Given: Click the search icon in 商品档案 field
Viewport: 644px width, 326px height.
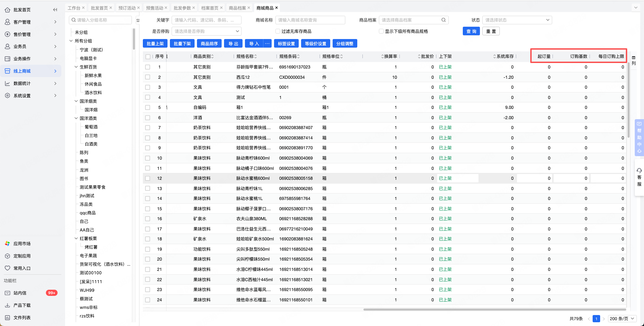Looking at the screenshot, I should 444,20.
